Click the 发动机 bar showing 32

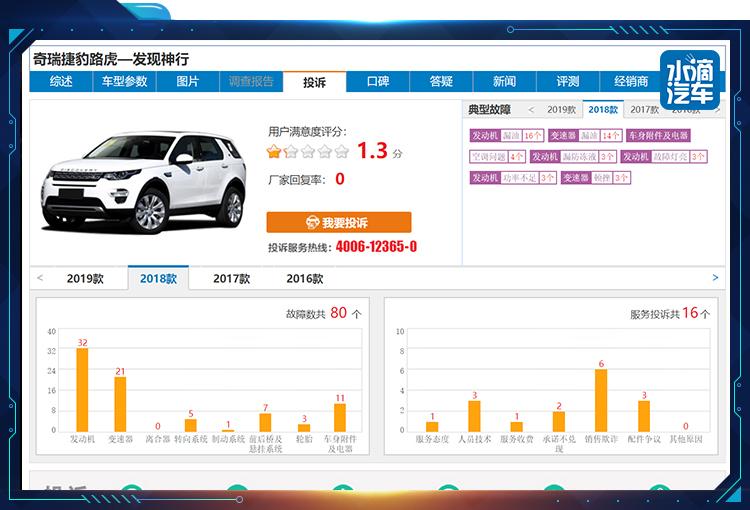pos(82,390)
